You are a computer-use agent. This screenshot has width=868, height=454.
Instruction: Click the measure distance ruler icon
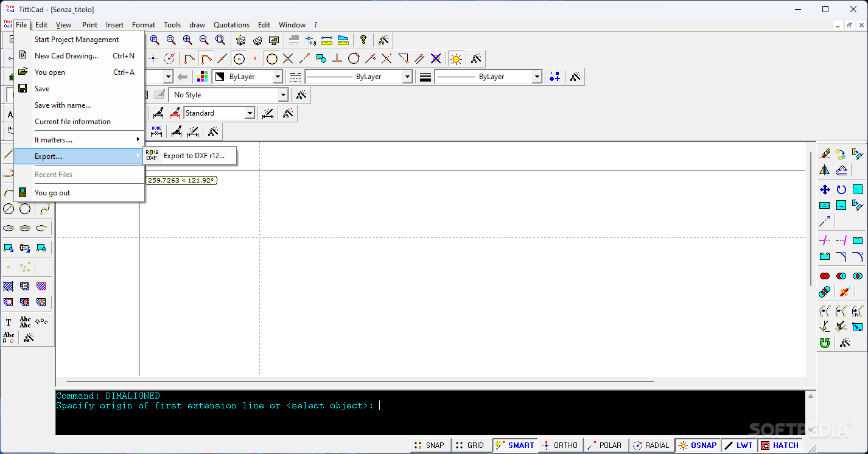click(327, 40)
